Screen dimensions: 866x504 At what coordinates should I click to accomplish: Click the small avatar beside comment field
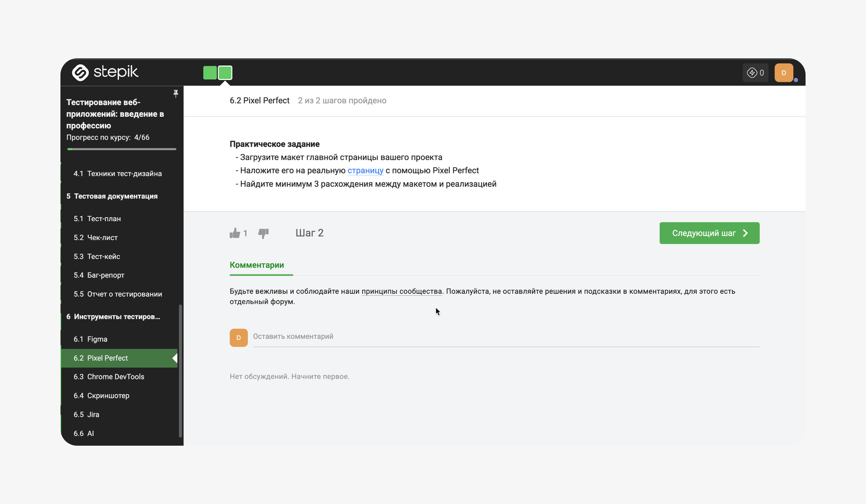coord(239,337)
